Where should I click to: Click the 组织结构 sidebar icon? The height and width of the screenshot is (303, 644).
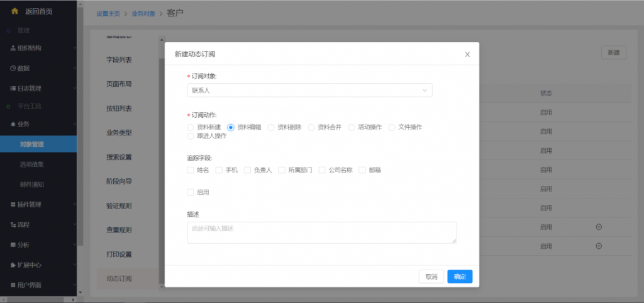click(x=13, y=48)
